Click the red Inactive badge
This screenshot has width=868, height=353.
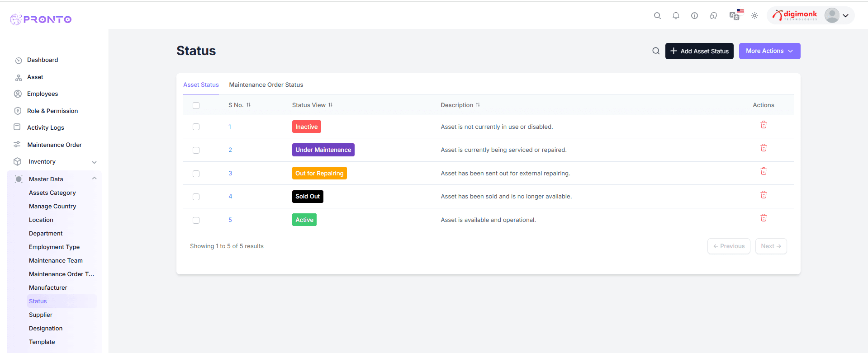tap(307, 127)
